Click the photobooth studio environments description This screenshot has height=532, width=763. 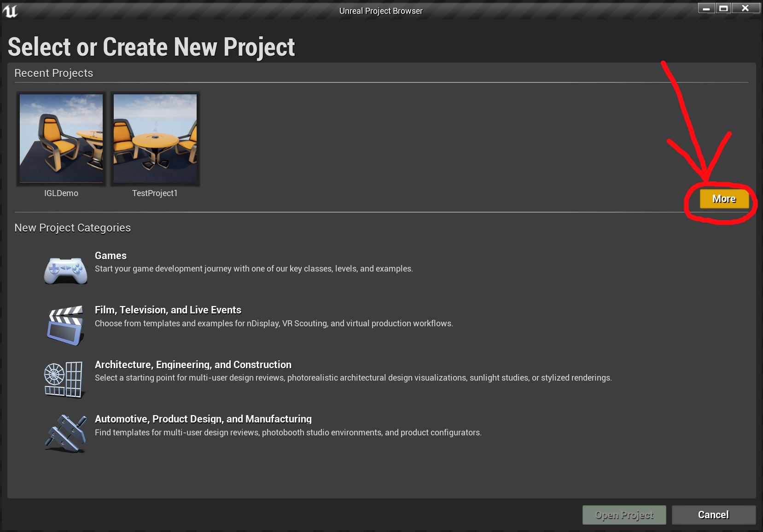(288, 433)
